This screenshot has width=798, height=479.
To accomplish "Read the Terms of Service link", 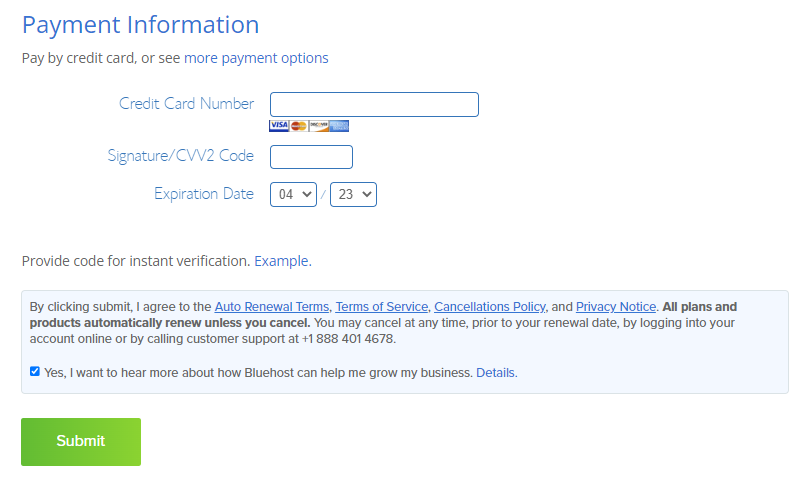I will coord(382,307).
